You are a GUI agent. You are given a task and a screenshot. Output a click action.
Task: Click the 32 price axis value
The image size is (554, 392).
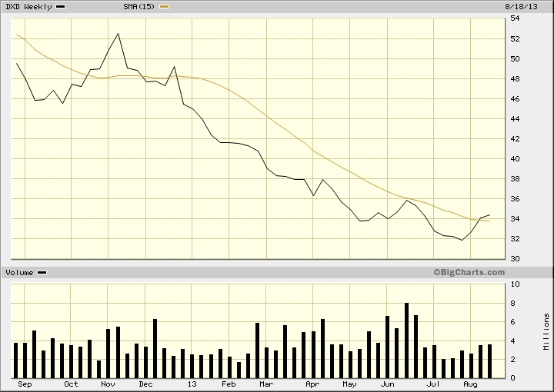point(515,239)
